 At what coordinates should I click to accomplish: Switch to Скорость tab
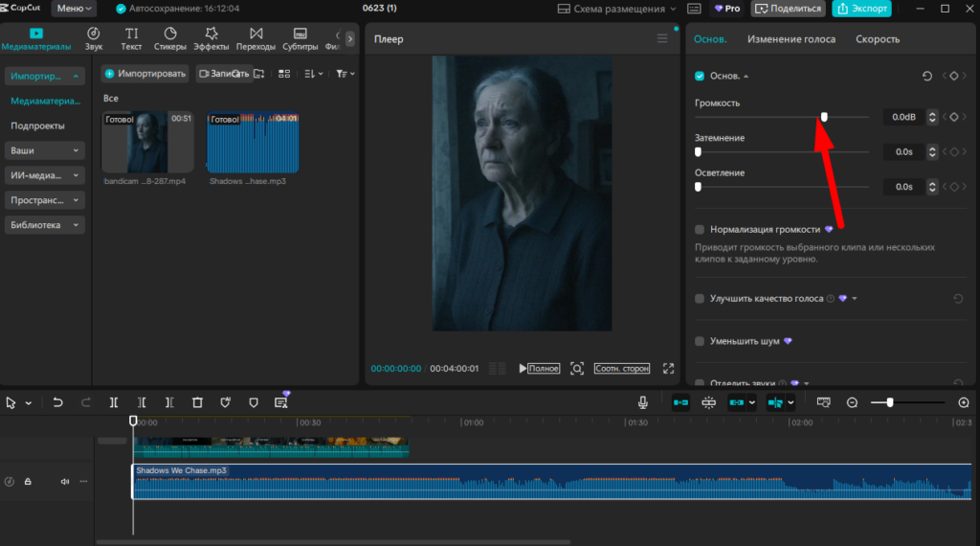878,38
